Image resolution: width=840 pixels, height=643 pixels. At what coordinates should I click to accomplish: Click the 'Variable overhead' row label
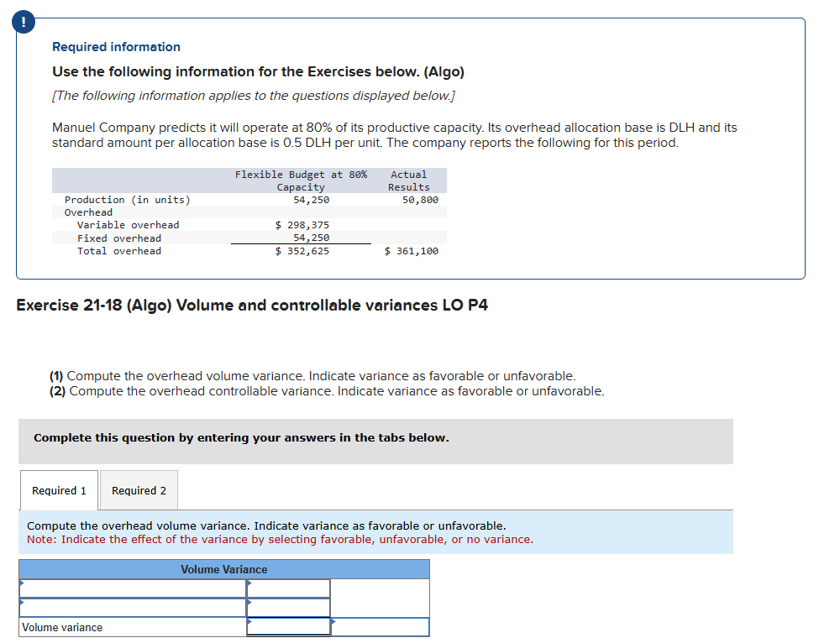coord(128,225)
